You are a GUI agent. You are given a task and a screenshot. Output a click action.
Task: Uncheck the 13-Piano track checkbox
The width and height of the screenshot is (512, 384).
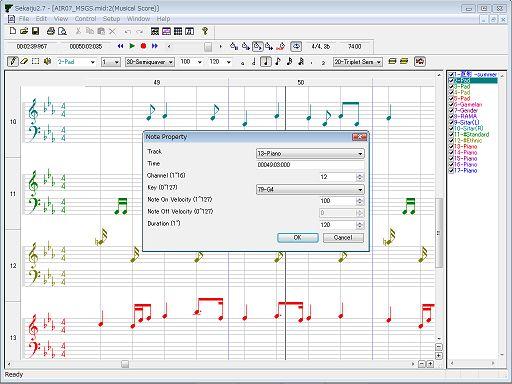pyautogui.click(x=451, y=146)
